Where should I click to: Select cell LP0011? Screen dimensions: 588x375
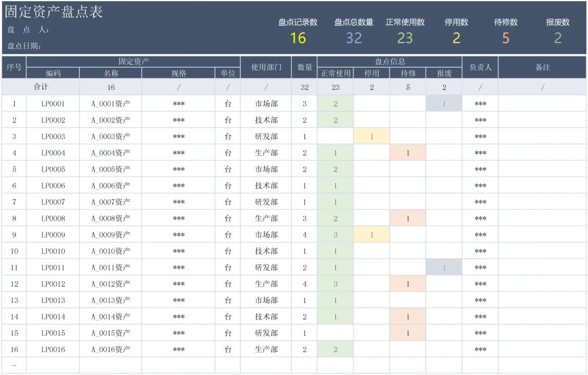click(x=53, y=268)
